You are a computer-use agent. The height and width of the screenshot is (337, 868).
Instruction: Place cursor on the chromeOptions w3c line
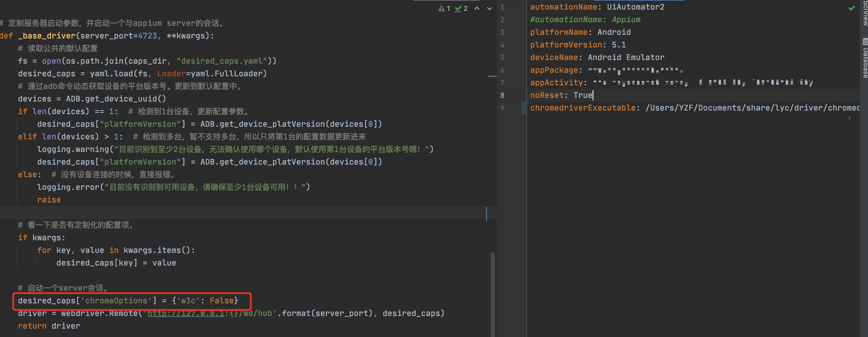[x=128, y=301]
